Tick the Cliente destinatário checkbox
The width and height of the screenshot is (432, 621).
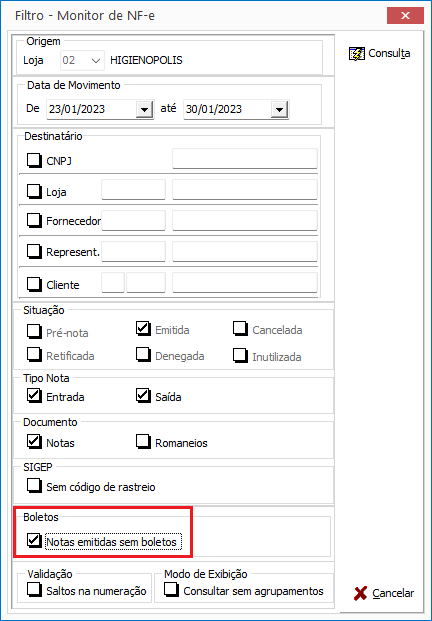click(x=34, y=284)
